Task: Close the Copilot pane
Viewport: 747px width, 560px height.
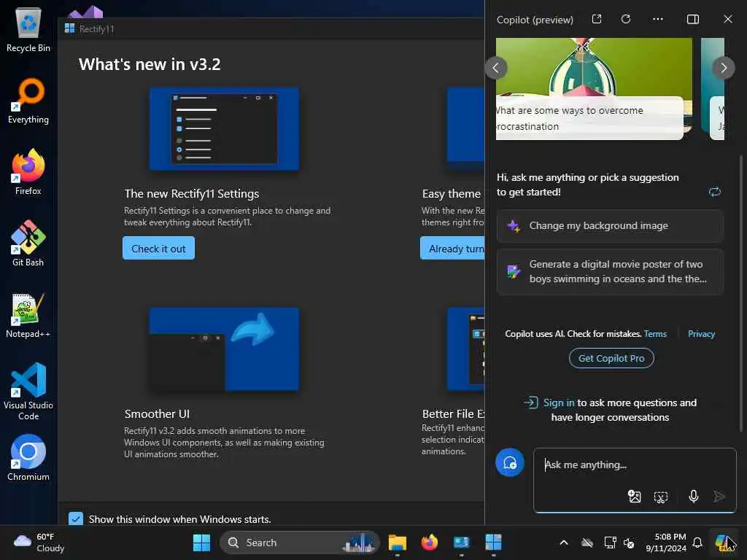Action: pos(727,19)
